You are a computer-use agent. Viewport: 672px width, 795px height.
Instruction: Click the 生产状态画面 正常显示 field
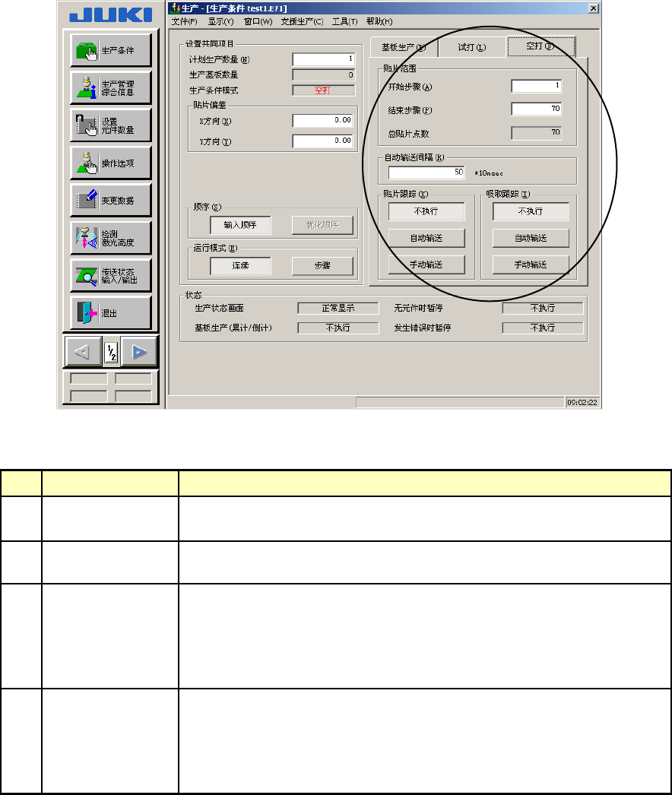[338, 309]
